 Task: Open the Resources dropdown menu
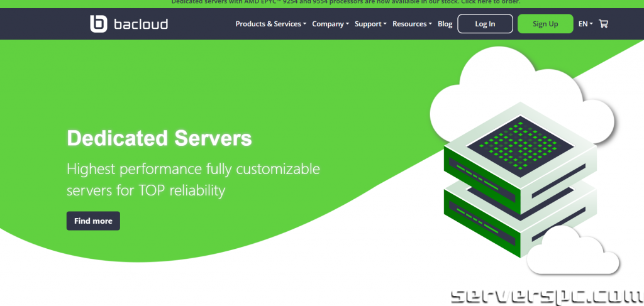point(412,24)
